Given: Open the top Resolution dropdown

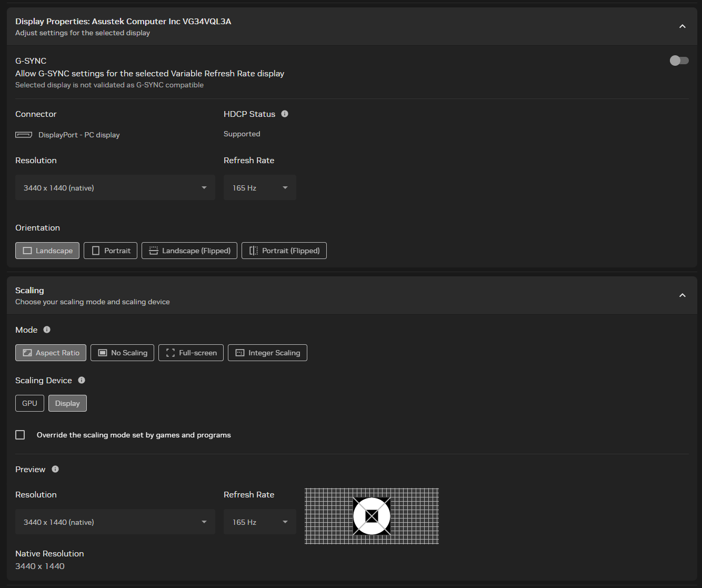Looking at the screenshot, I should coord(115,187).
